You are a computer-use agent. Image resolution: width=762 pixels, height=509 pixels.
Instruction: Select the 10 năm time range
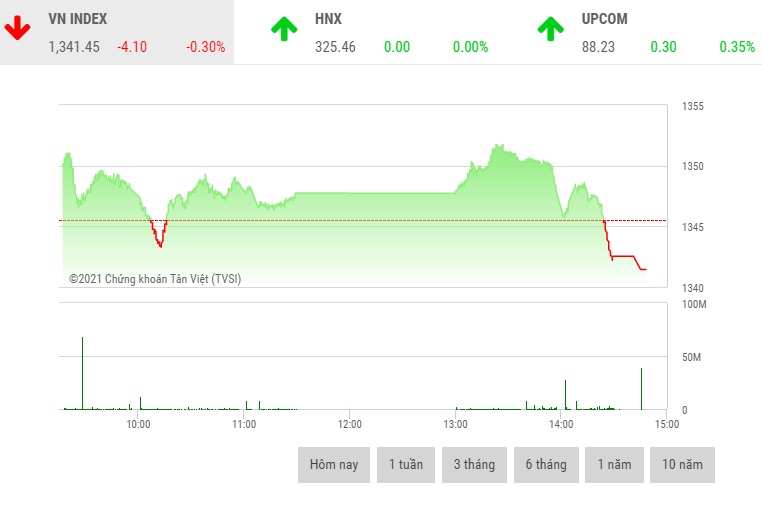point(682,464)
